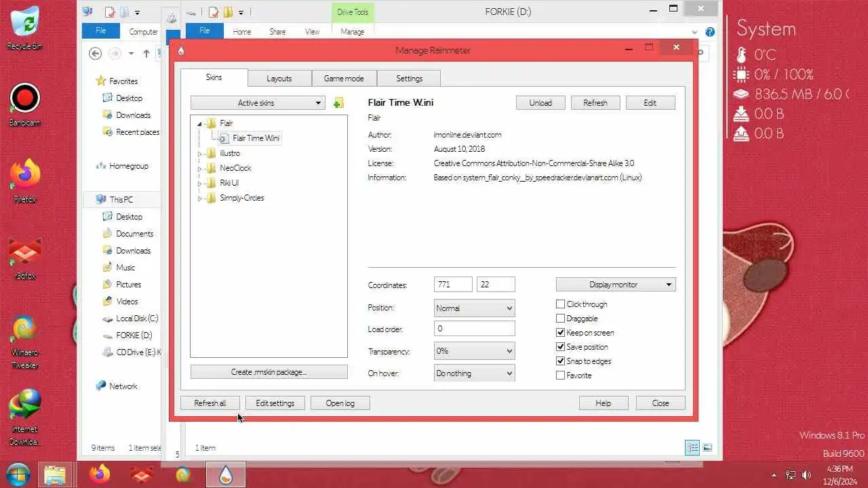Open the Active skins dropdown
Screen dimensions: 868x488
tap(258, 103)
